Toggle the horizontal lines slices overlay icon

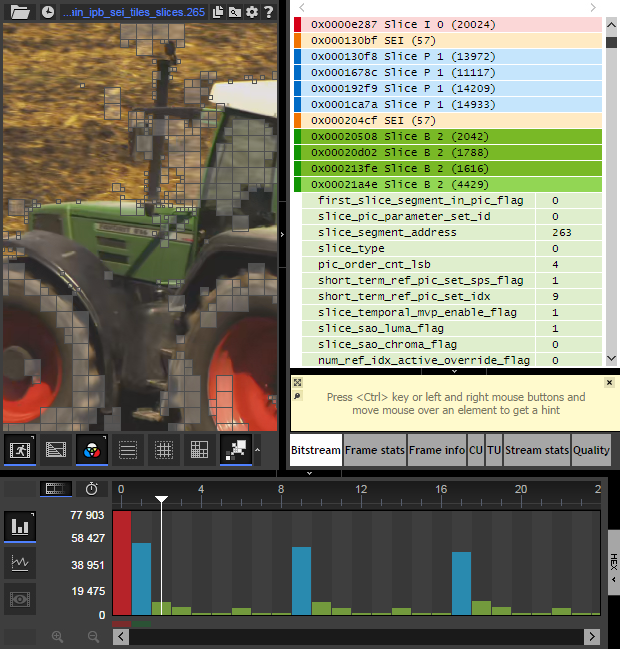point(128,449)
